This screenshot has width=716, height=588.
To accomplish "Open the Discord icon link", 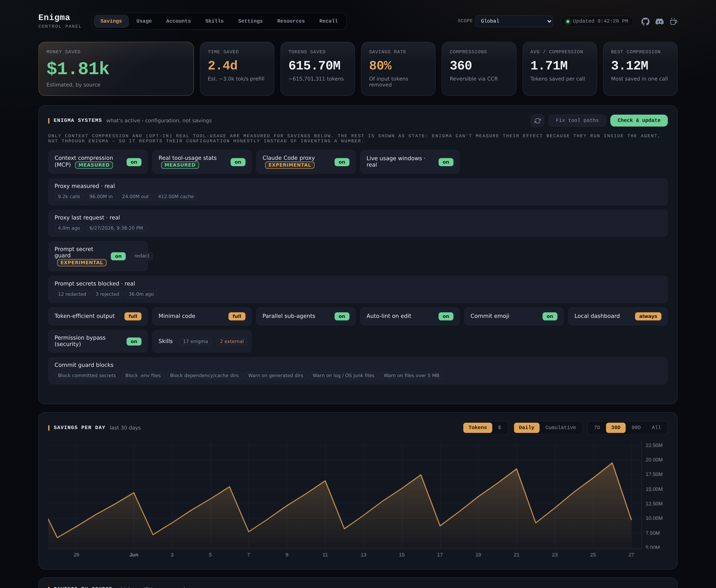I will [660, 21].
